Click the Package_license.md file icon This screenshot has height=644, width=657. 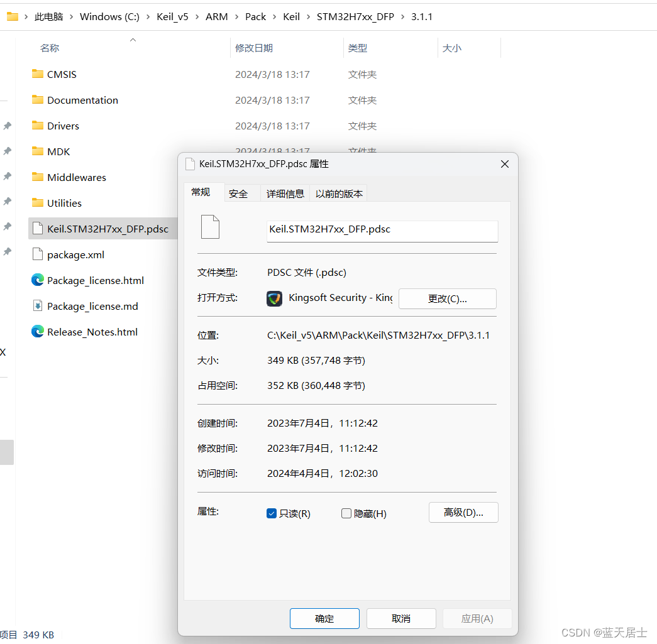coord(38,306)
